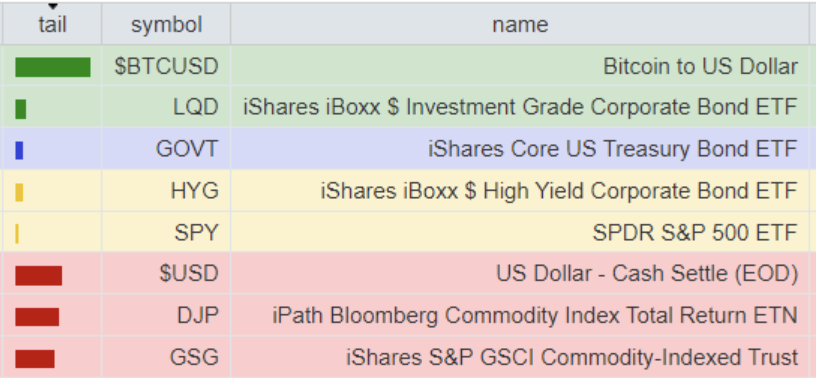Viewport: 816px width, 378px height.
Task: Select the iPath Bloomberg Commodity Index row name
Action: 535,316
